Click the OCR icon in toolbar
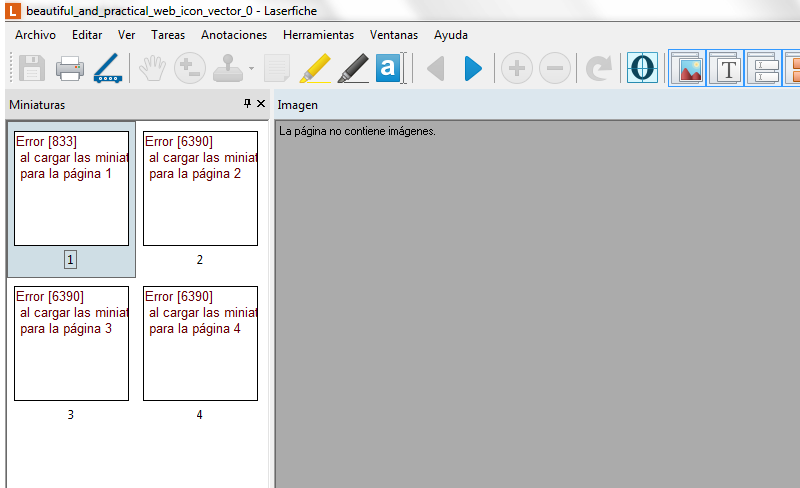Image resolution: width=800 pixels, height=488 pixels. (642, 68)
